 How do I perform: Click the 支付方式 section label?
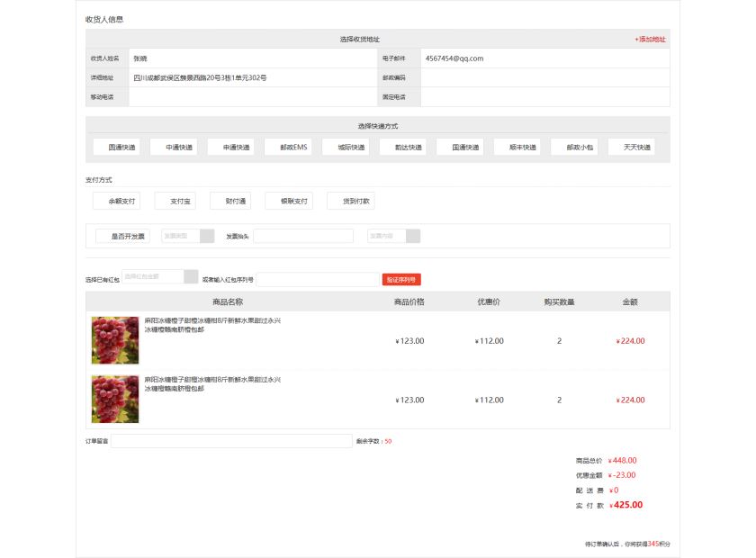tap(98, 180)
